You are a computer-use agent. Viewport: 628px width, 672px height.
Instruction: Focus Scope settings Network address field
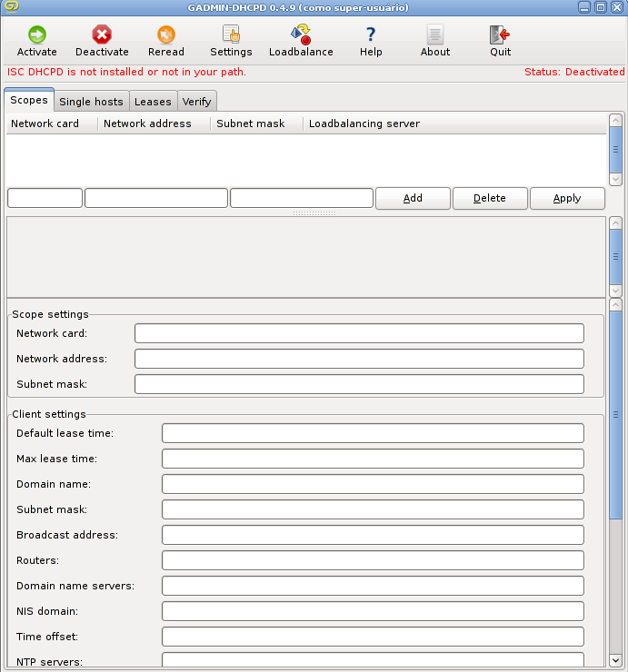pos(359,359)
